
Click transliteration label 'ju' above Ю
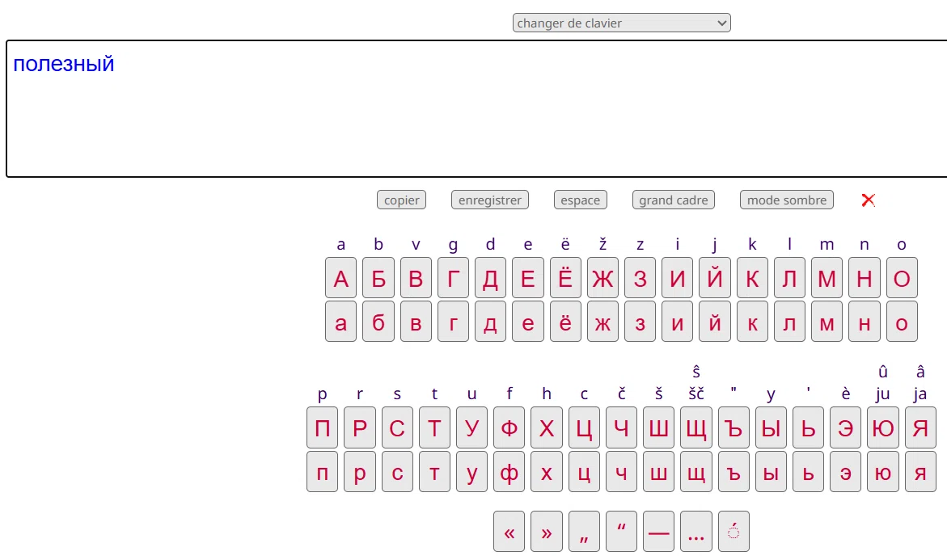click(883, 394)
